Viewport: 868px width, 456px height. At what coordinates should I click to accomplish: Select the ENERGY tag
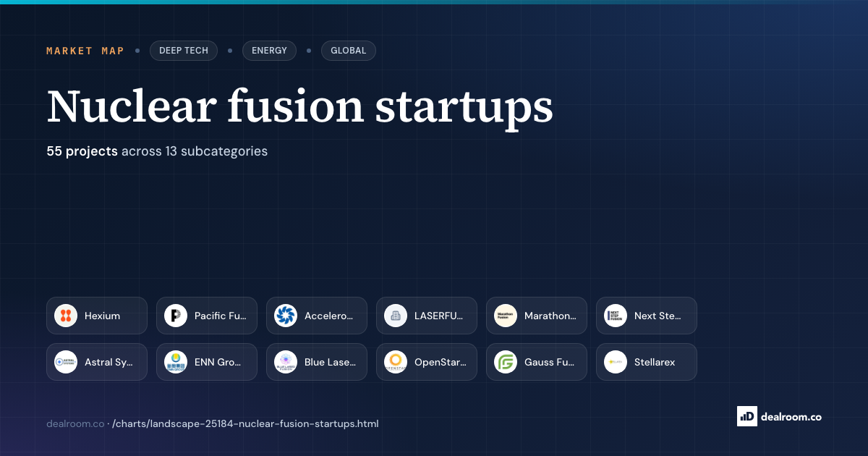[269, 51]
